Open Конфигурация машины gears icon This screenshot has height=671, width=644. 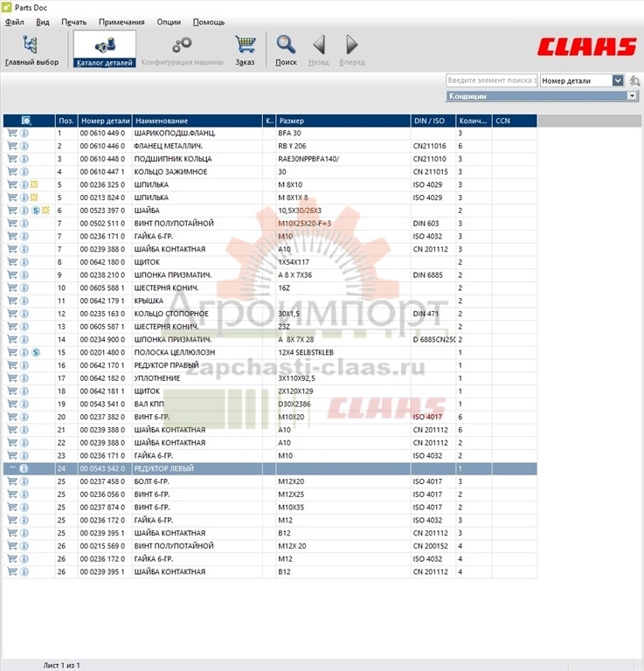point(183,51)
